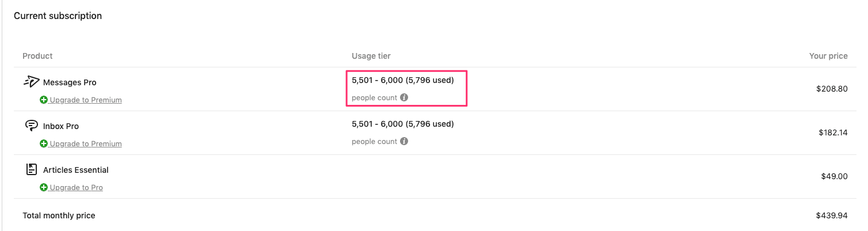The height and width of the screenshot is (231, 868).
Task: Click the Current subscription heading
Action: click(58, 16)
